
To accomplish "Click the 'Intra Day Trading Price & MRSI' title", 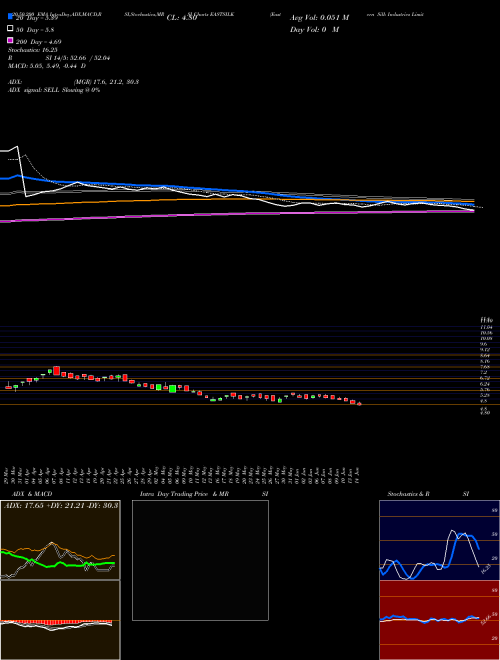I will click(x=204, y=494).
